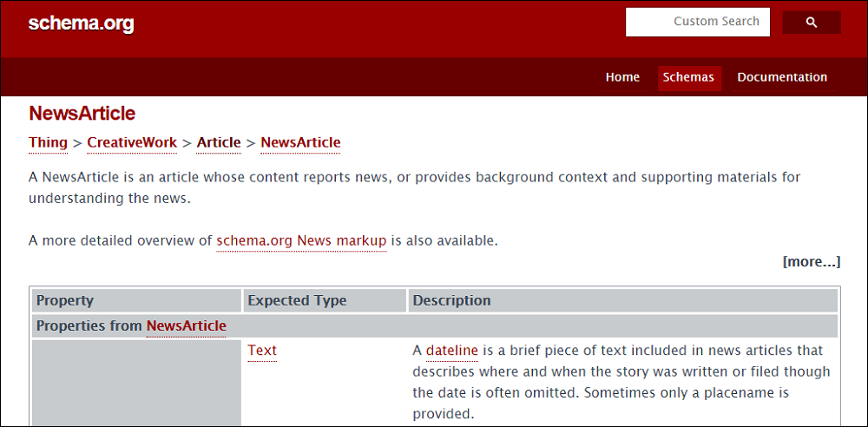
Task: Click the Property column header
Action: (137, 301)
